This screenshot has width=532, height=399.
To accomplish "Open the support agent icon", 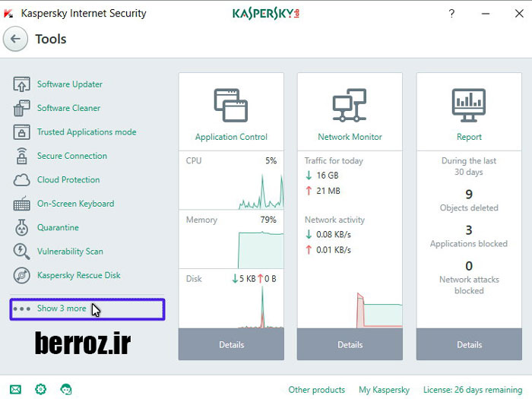I will click(66, 389).
